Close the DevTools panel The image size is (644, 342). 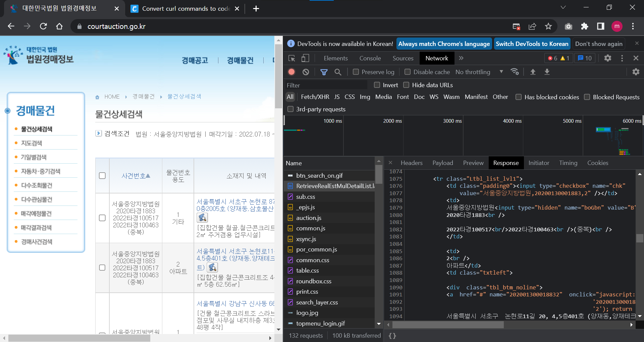636,58
